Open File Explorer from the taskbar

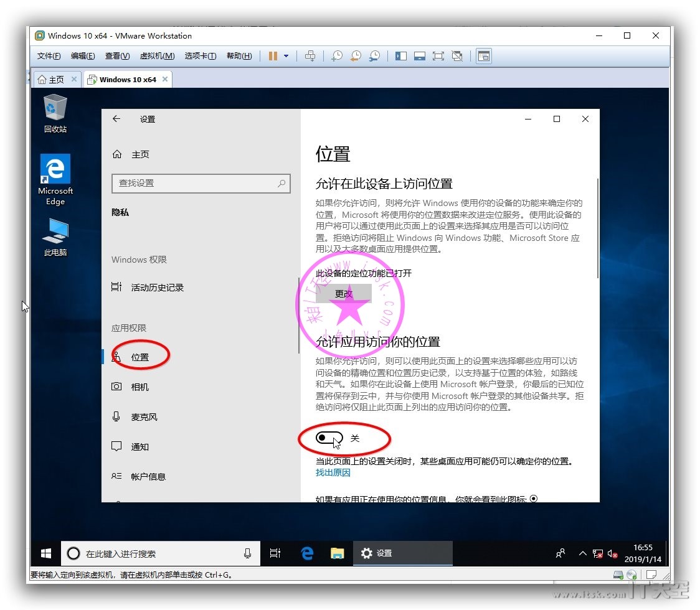click(337, 553)
